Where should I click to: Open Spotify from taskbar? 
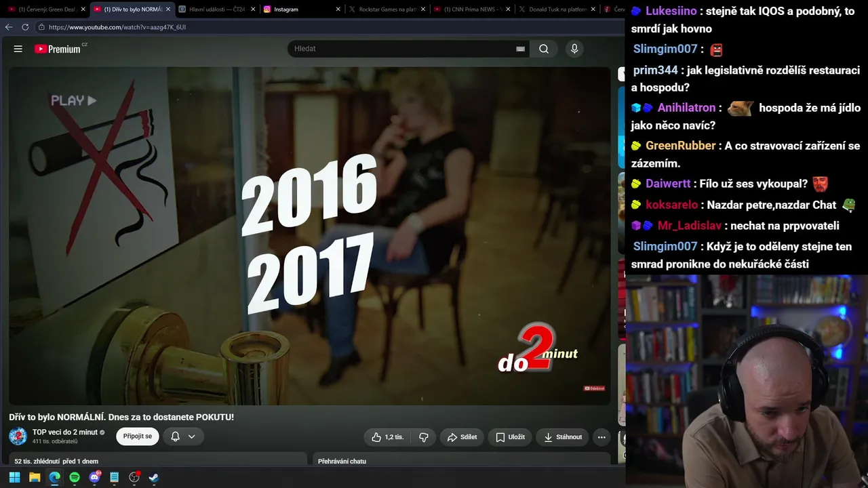(75, 477)
